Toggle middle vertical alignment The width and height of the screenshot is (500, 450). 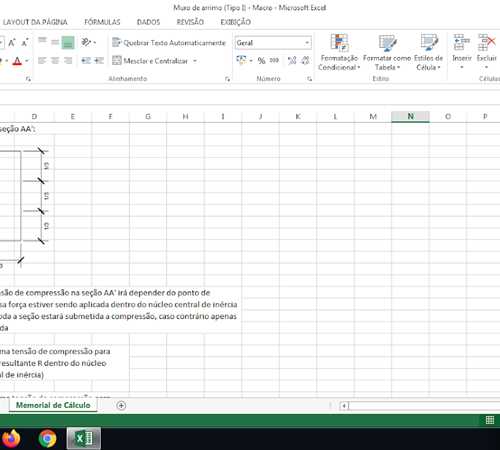(55, 42)
